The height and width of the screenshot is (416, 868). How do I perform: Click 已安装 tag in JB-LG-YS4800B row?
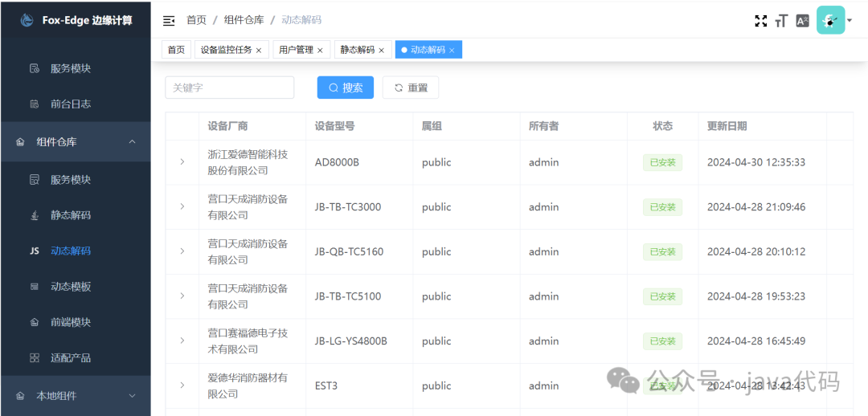click(x=662, y=341)
